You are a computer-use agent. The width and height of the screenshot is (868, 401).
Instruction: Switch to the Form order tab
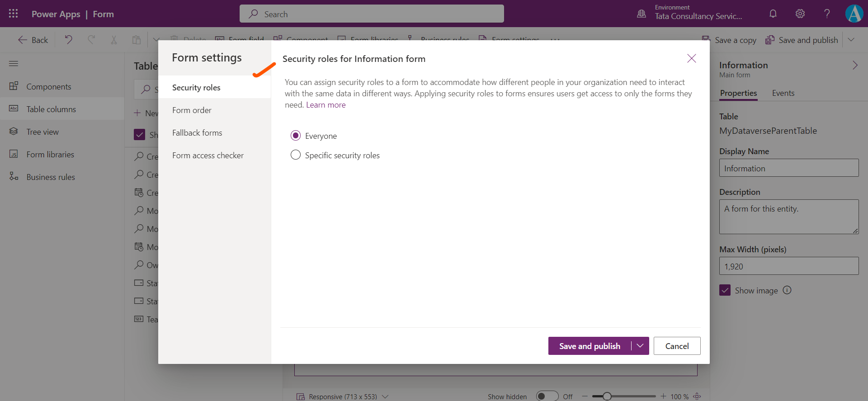pos(192,110)
